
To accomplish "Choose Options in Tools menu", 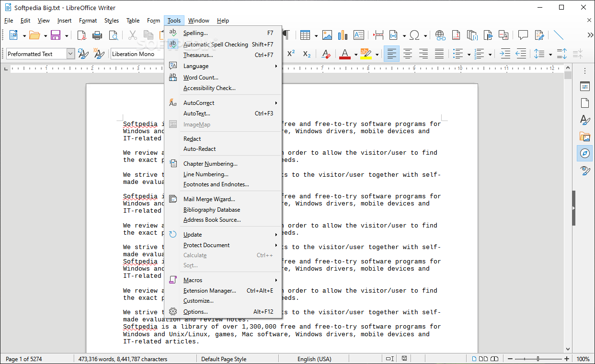I will click(223, 312).
